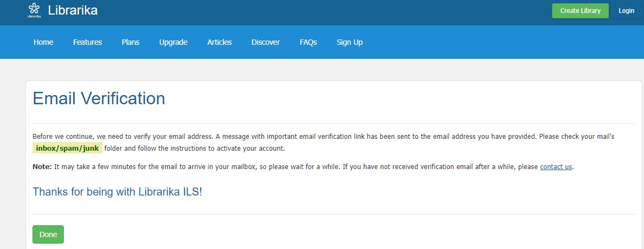Click the highlighted inbox/spam/junk label
This screenshot has width=644, height=249.
click(67, 148)
